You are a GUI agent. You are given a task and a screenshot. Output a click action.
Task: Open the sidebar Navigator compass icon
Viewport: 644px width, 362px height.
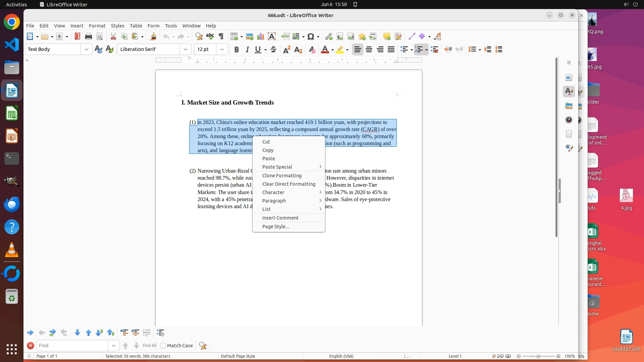(569, 120)
